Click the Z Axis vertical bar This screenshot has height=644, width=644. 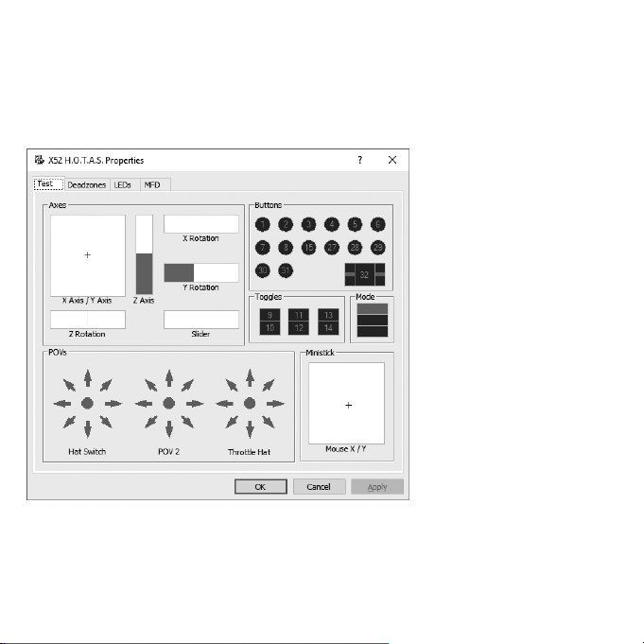point(144,254)
